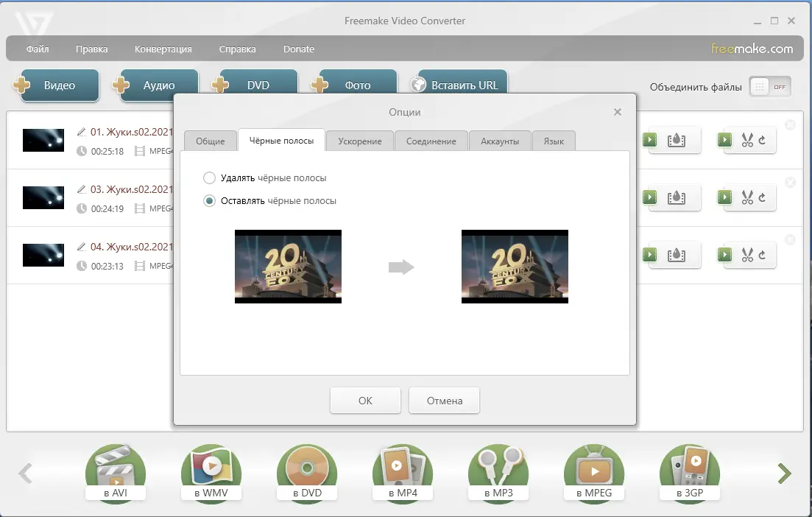812x517 pixels.
Task: Open the Правка menu
Action: pyautogui.click(x=92, y=49)
